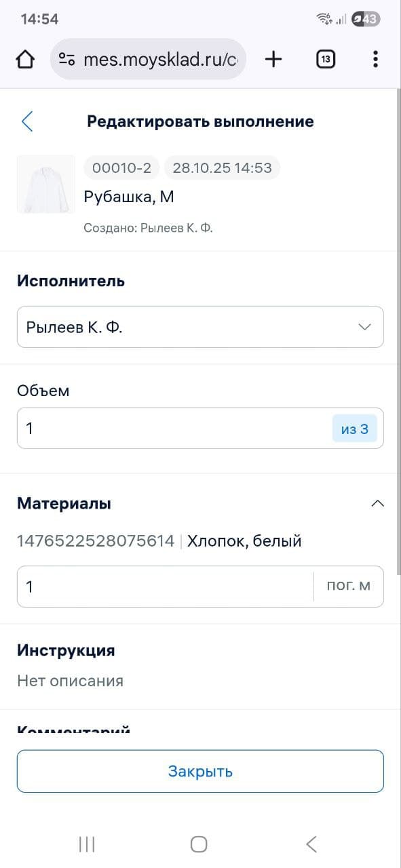Collapse the Материалы section chevron
Screen dimensions: 401x868
coord(378,503)
